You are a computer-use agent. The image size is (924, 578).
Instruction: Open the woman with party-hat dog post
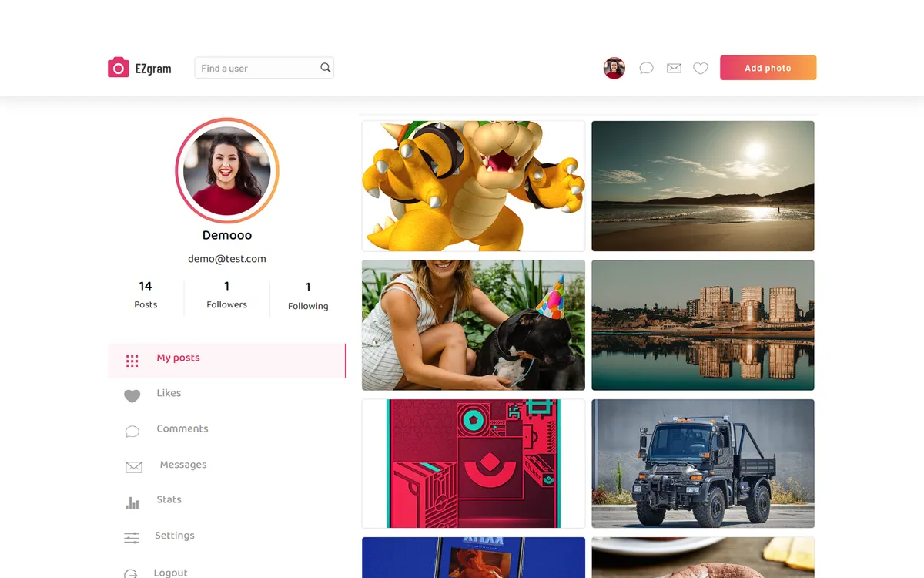pyautogui.click(x=474, y=325)
